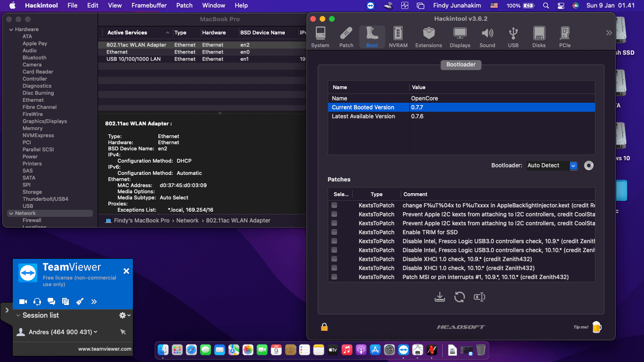Collapse the Hardware section in the sidebar
The height and width of the screenshot is (362, 644).
click(x=11, y=30)
